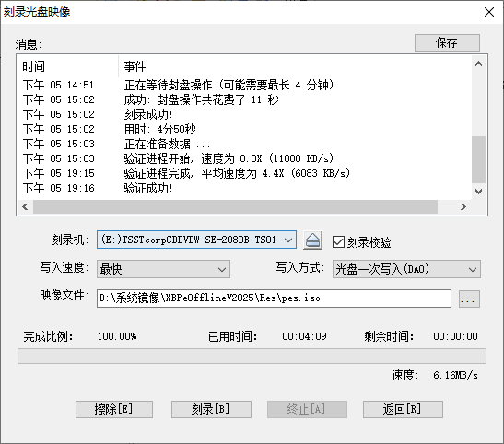Click the 擦除[E] button
This screenshot has height=444, width=504.
coord(114,409)
